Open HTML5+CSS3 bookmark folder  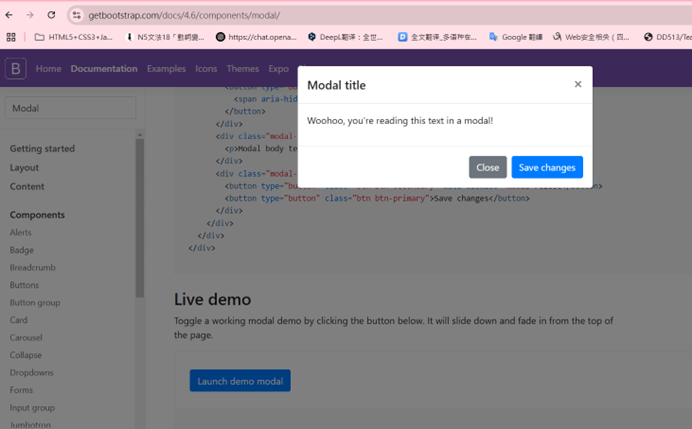[x=73, y=37]
